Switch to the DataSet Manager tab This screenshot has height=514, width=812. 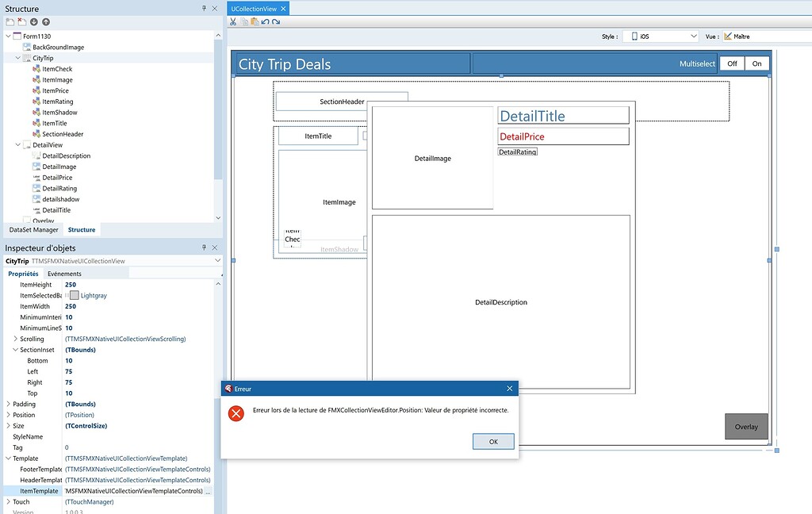33,229
